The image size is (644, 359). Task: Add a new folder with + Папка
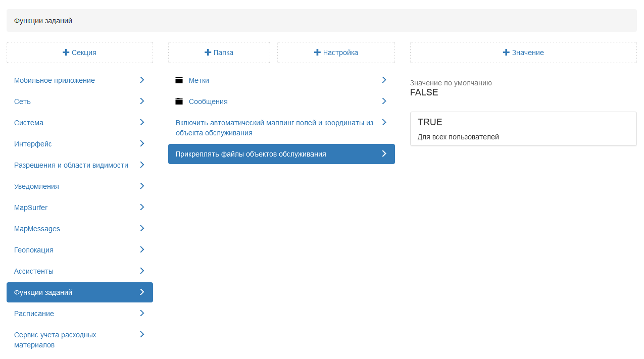(x=219, y=53)
